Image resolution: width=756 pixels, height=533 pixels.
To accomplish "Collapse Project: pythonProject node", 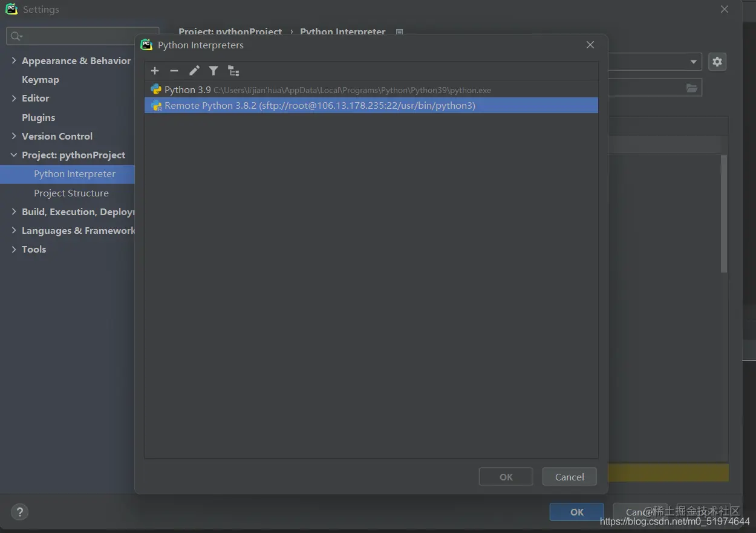I will tap(14, 155).
